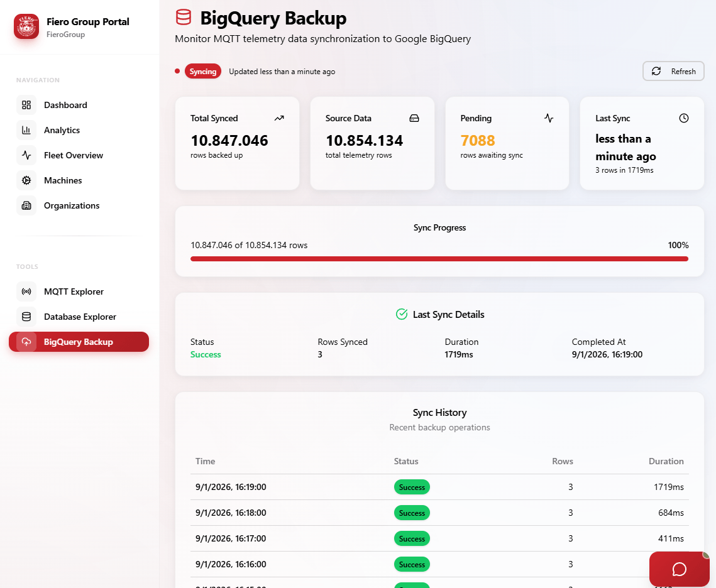Click the Fiero Group Portal logo icon
The height and width of the screenshot is (588, 716).
click(x=26, y=26)
